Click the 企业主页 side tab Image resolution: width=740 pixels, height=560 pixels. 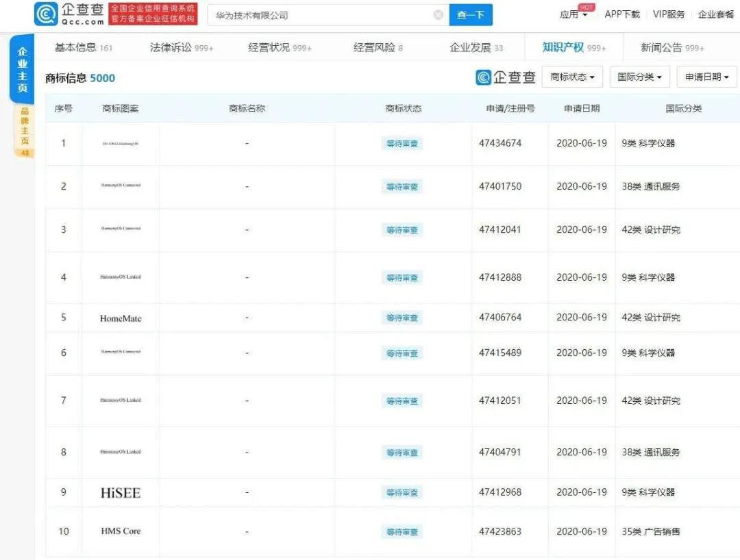pos(23,70)
